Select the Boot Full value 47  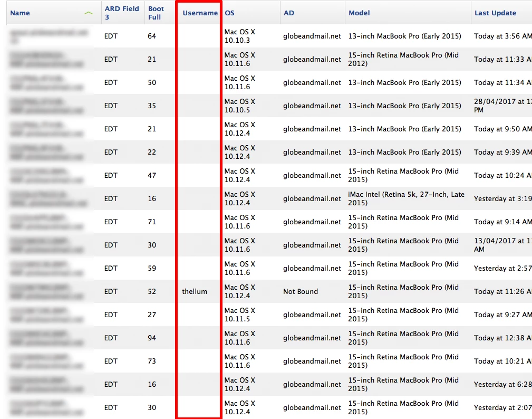click(152, 175)
